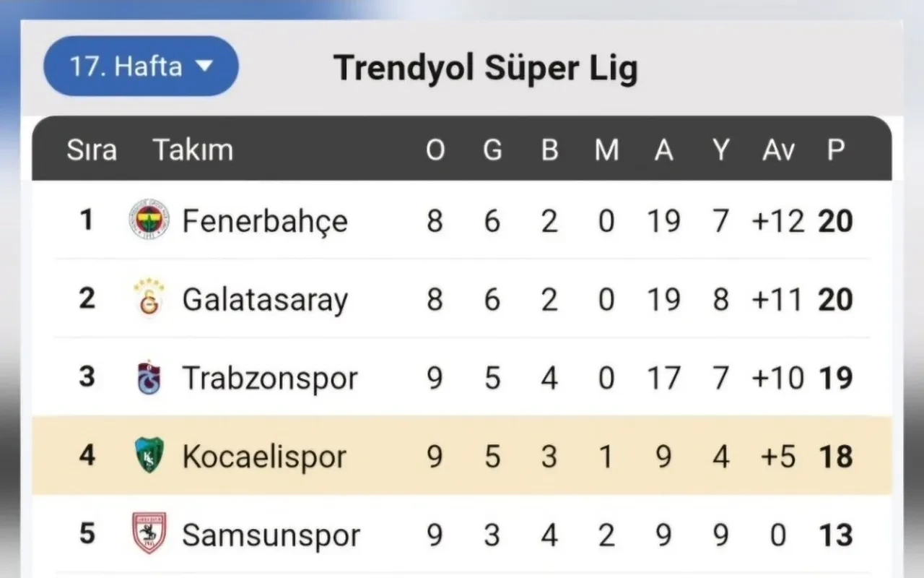Click the Fenerbahçe club crest icon
The width and height of the screenshot is (924, 578).
click(x=149, y=220)
